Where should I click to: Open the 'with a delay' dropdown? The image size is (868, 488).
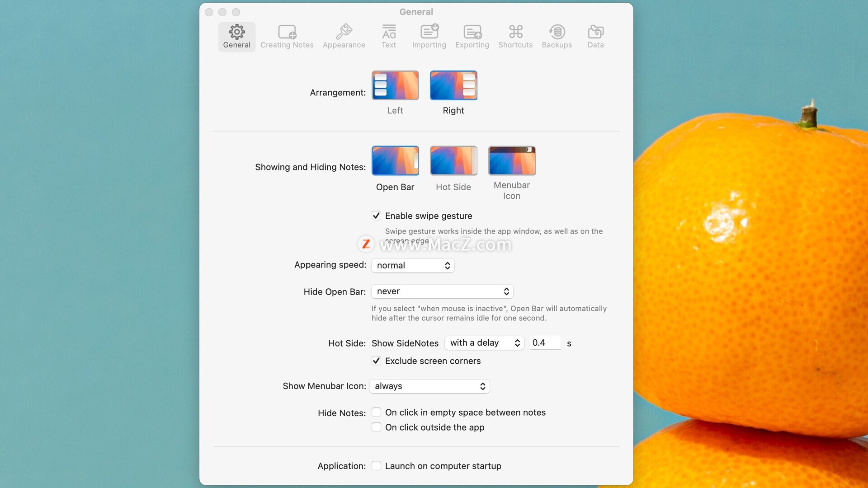(x=484, y=343)
